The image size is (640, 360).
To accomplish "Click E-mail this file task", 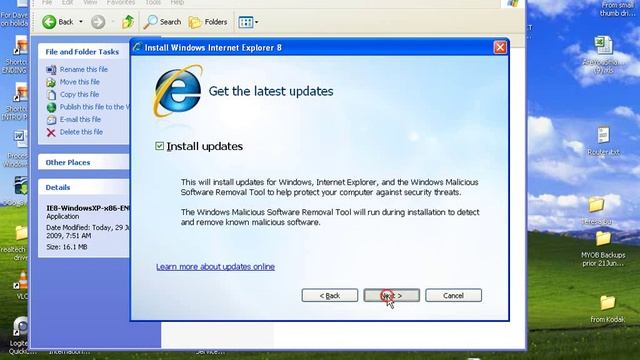I will 80,119.
